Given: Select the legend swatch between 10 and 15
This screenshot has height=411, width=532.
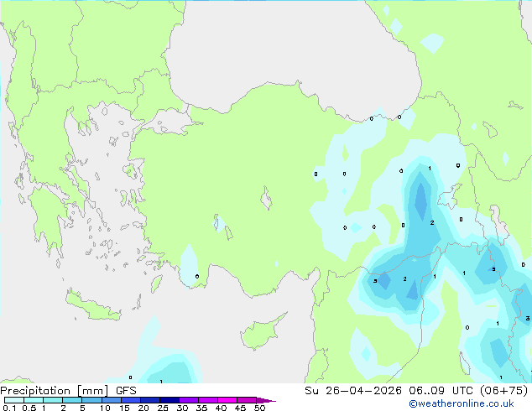Looking at the screenshot, I should pos(112,400).
